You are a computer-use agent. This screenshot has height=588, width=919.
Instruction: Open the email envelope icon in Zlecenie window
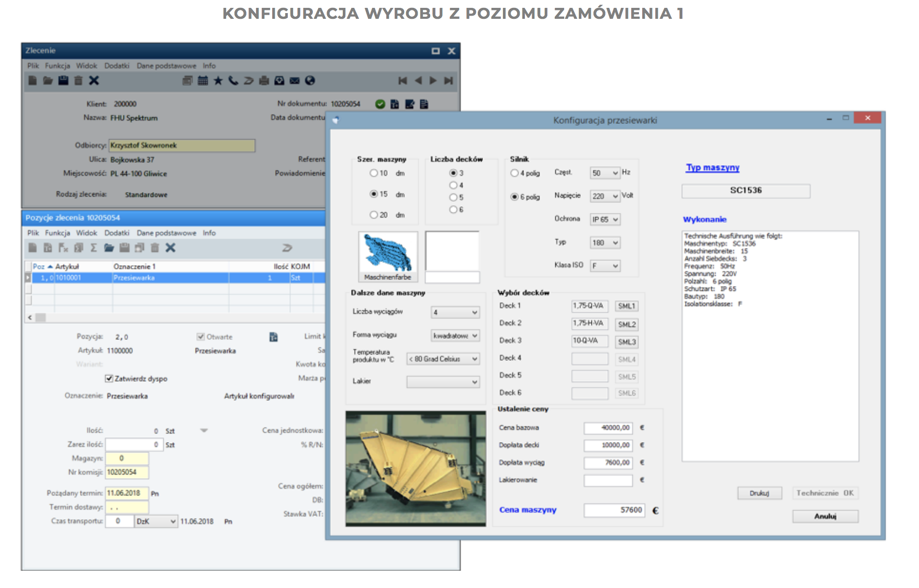295,81
